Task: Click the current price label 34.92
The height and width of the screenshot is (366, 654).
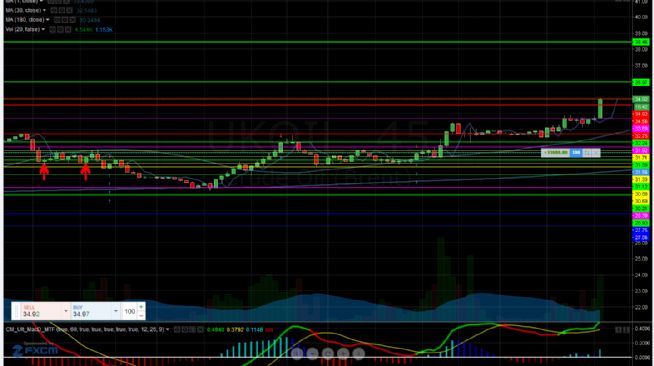Action: 641,99
